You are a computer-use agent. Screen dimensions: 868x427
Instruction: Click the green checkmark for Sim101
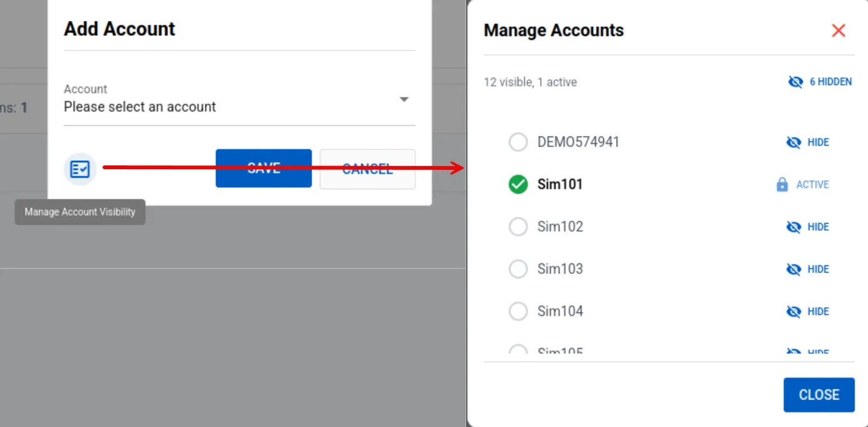pyautogui.click(x=518, y=185)
